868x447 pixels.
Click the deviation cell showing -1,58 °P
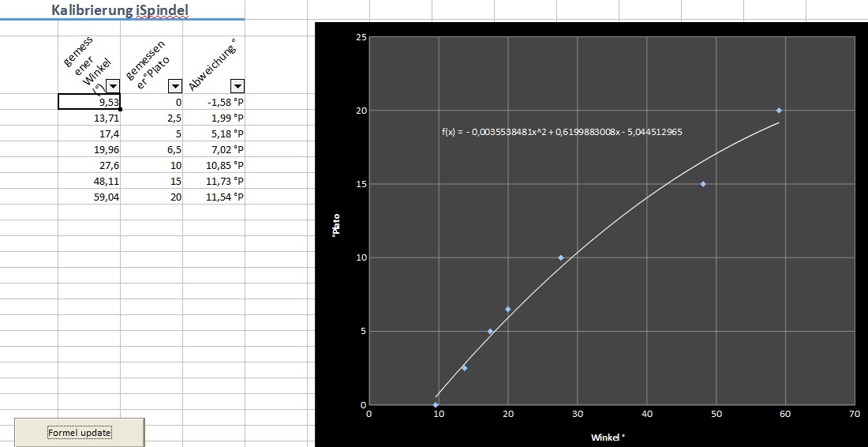coord(214,102)
